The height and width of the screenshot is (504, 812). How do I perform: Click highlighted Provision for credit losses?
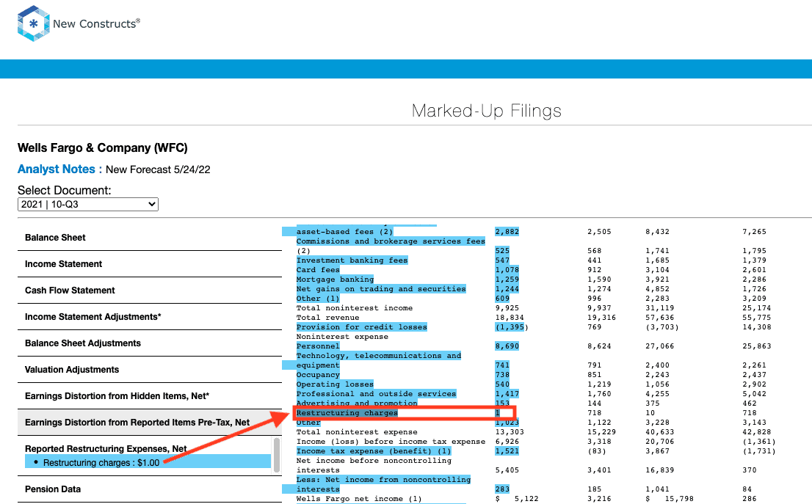pos(361,327)
